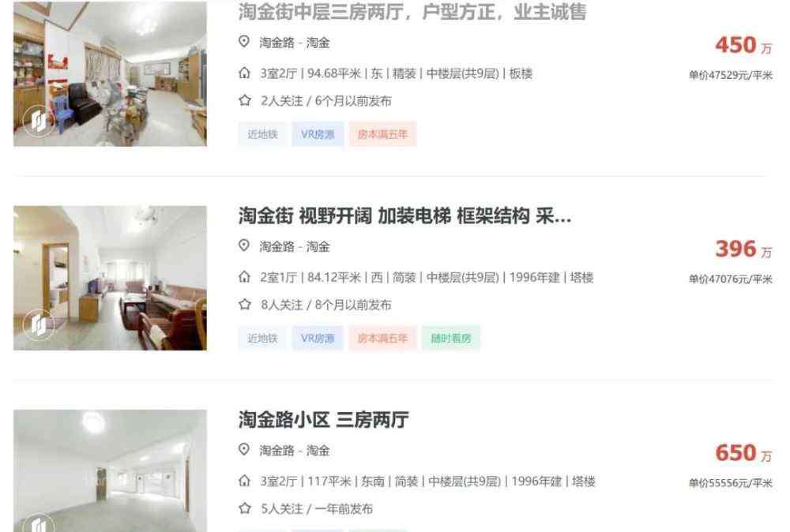Click location pin icon of 450万 listing

point(244,42)
